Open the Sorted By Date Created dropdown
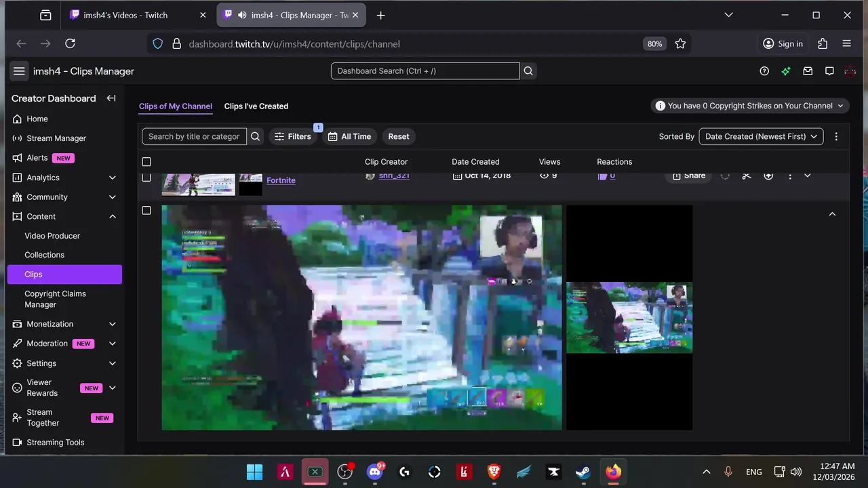This screenshot has height=488, width=868. coord(762,136)
